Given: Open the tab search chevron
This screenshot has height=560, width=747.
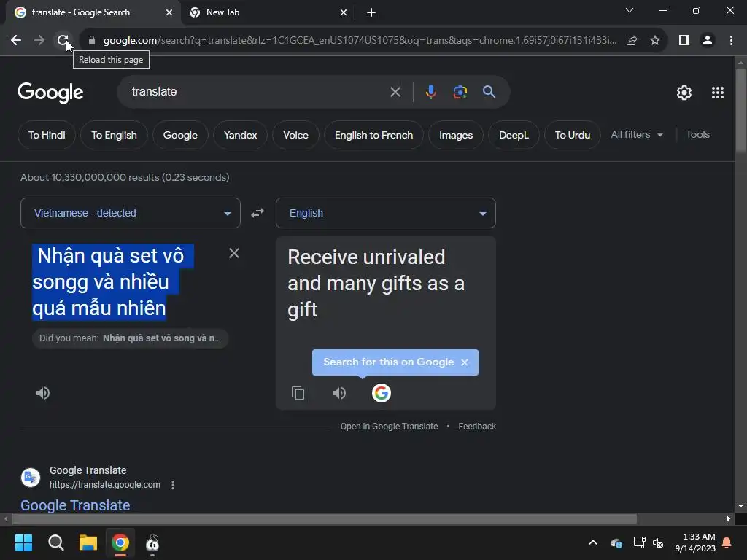Looking at the screenshot, I should [x=630, y=10].
